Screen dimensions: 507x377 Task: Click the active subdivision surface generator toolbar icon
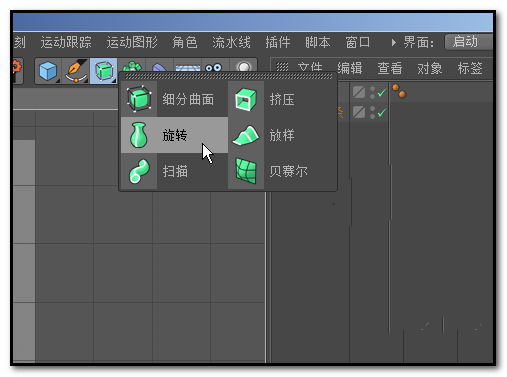(x=104, y=71)
